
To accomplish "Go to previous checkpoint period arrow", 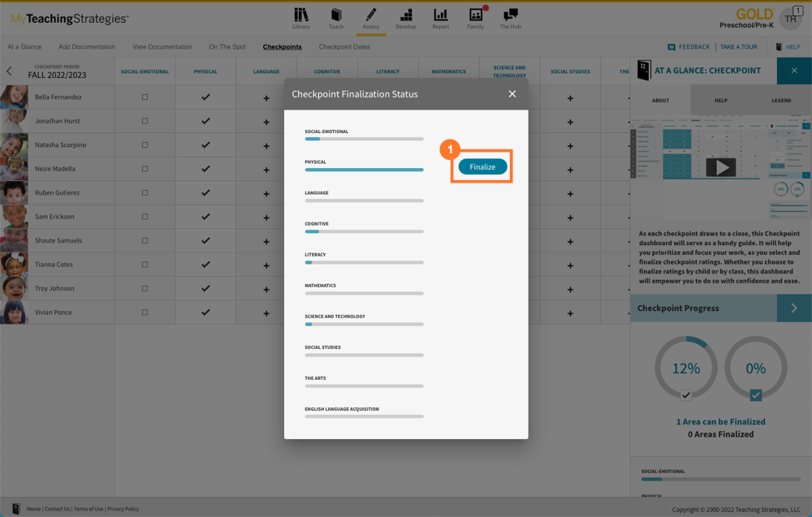I will click(10, 71).
